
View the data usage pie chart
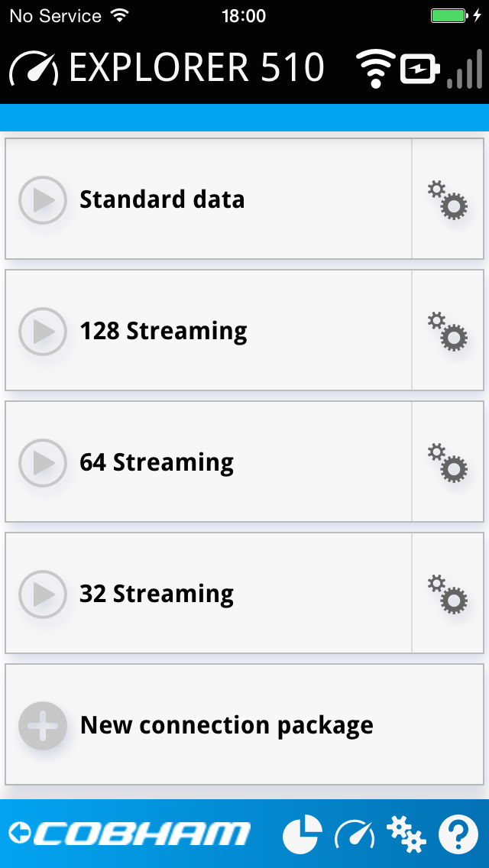coord(301,833)
